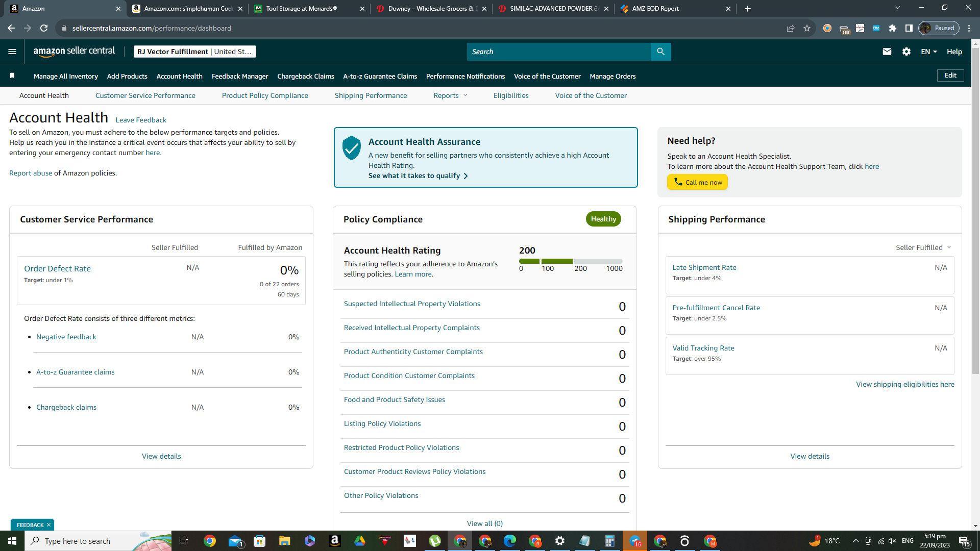The height and width of the screenshot is (551, 980).
Task: Click the Healthy status badge
Action: click(603, 219)
